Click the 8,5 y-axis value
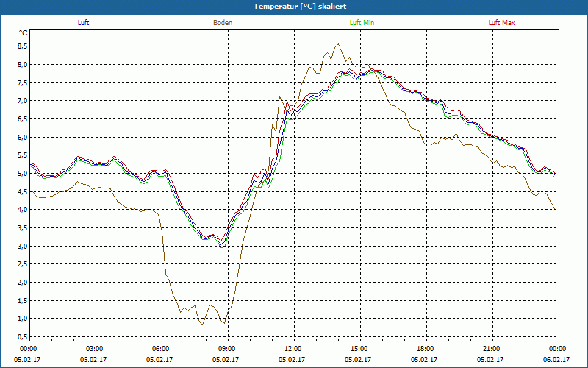The image size is (588, 368). [x=22, y=46]
